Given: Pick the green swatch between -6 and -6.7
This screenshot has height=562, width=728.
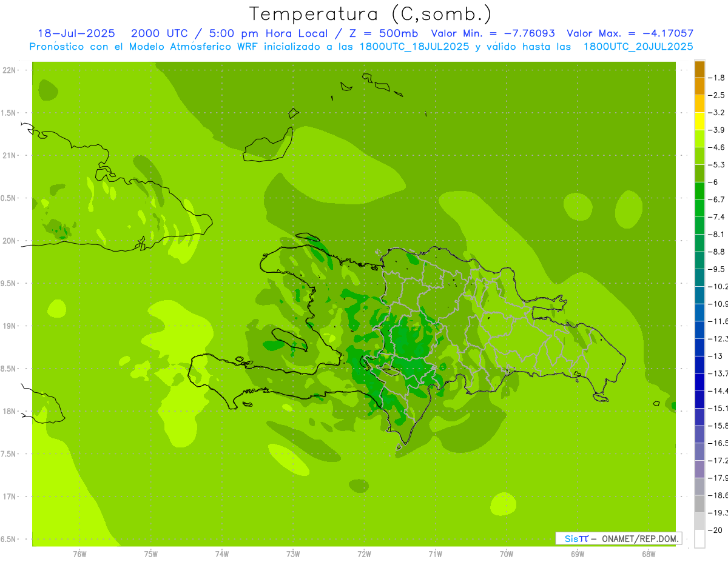Looking at the screenshot, I should (699, 191).
